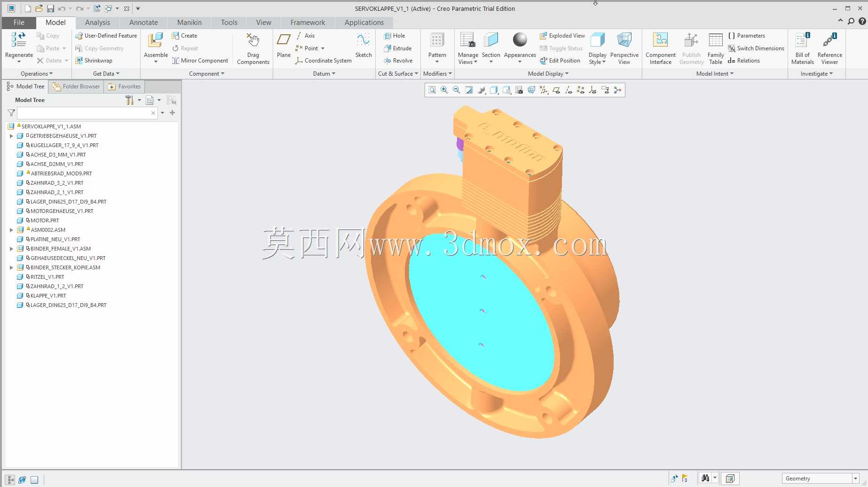Select KLAPPE_V1.PRT in the model tree
This screenshot has height=487, width=868.
click(48, 296)
